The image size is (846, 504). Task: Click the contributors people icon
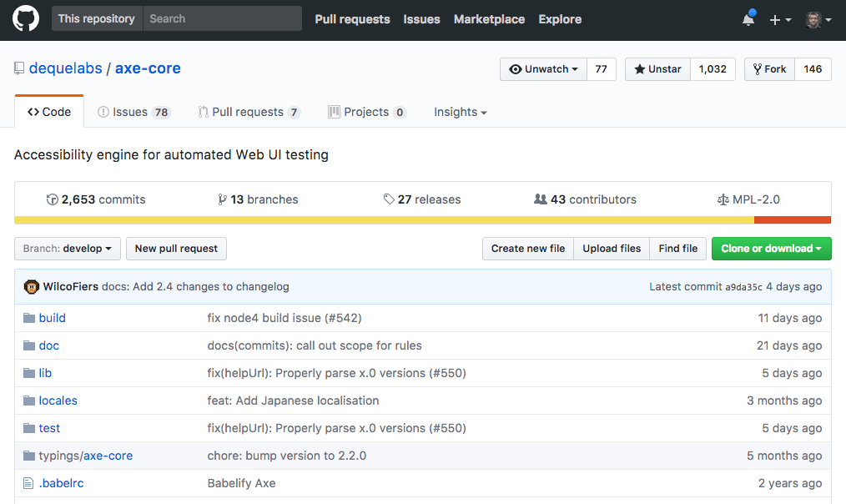point(540,199)
